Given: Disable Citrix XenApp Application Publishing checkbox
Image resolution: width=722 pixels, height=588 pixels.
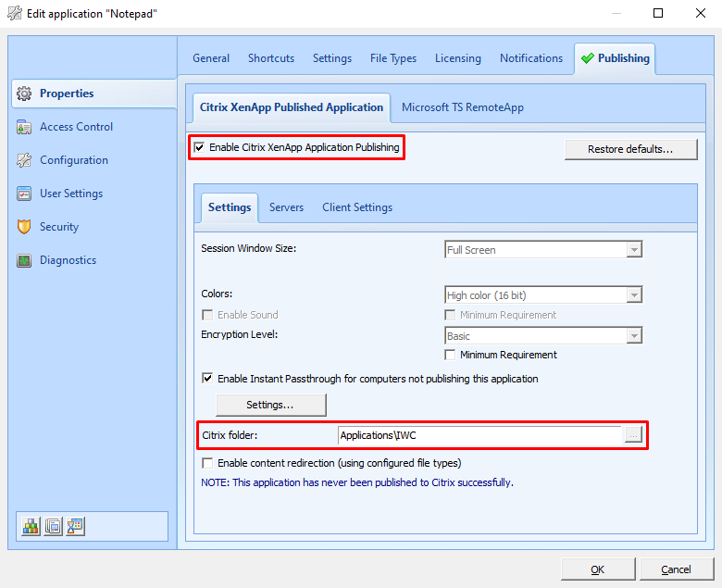Looking at the screenshot, I should pyautogui.click(x=199, y=147).
